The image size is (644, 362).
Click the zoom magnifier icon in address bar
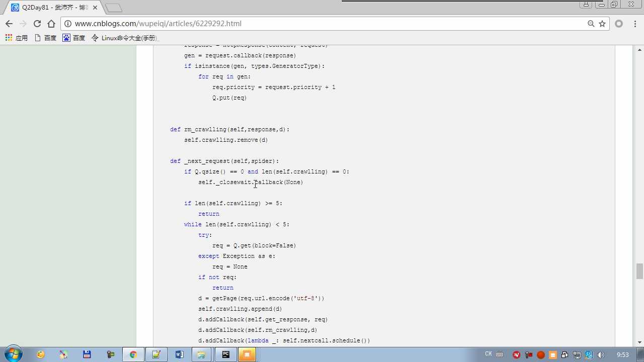(591, 24)
